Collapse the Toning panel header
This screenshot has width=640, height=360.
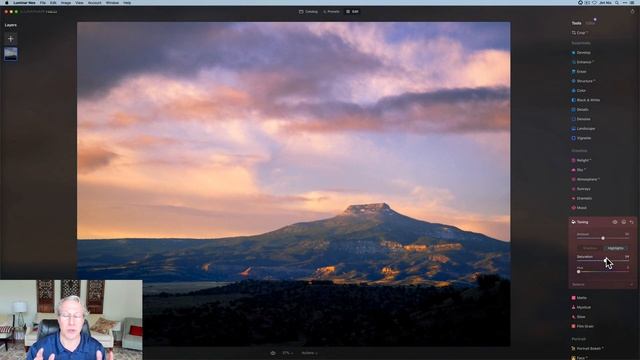point(583,222)
